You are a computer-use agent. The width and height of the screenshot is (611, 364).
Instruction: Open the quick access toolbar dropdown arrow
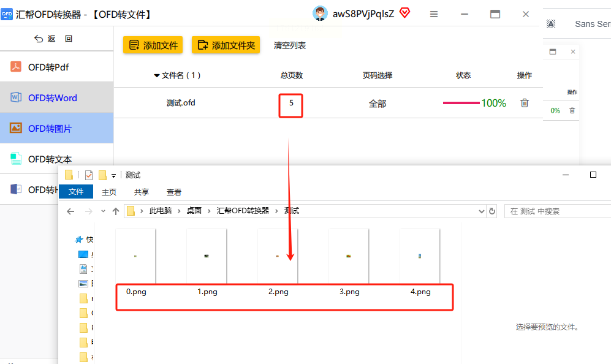tap(114, 176)
